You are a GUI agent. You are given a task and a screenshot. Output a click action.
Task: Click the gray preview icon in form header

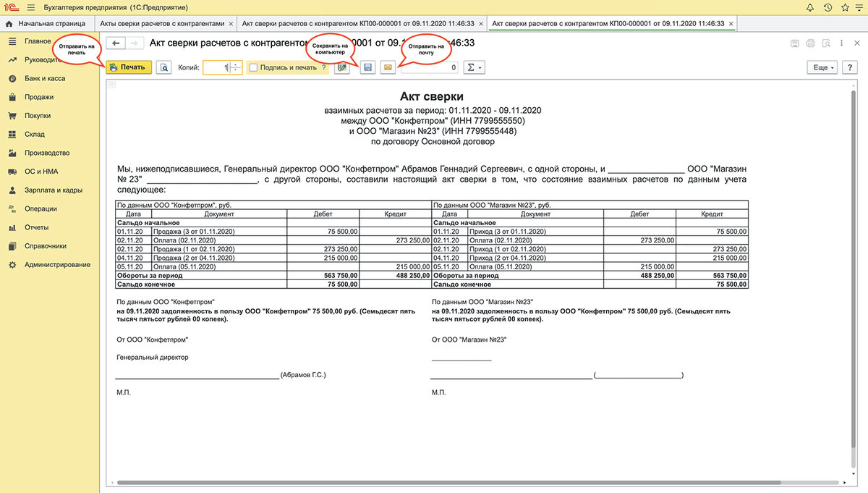pos(825,43)
